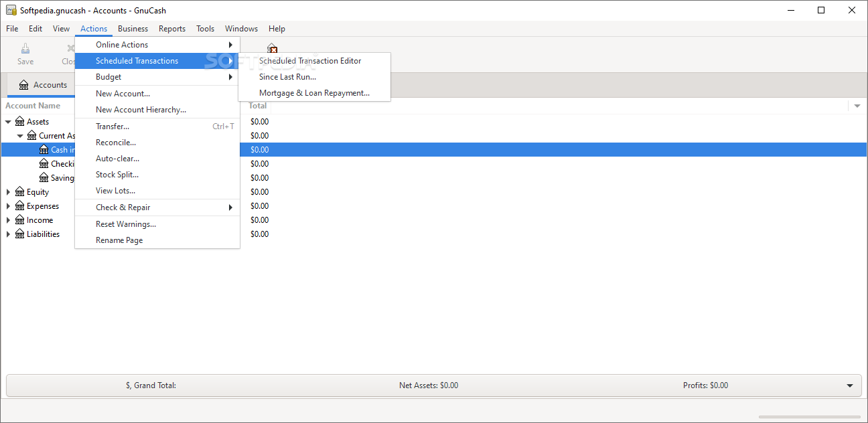868x423 pixels.
Task: Choose Reset Warnings... menu entry
Action: pos(157,224)
